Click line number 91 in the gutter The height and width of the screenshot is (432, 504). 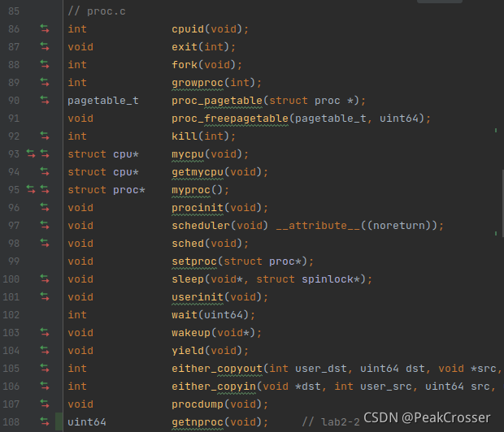tap(14, 119)
